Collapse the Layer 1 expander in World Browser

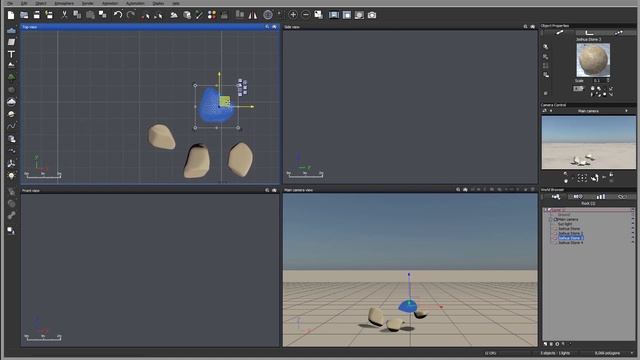545,210
